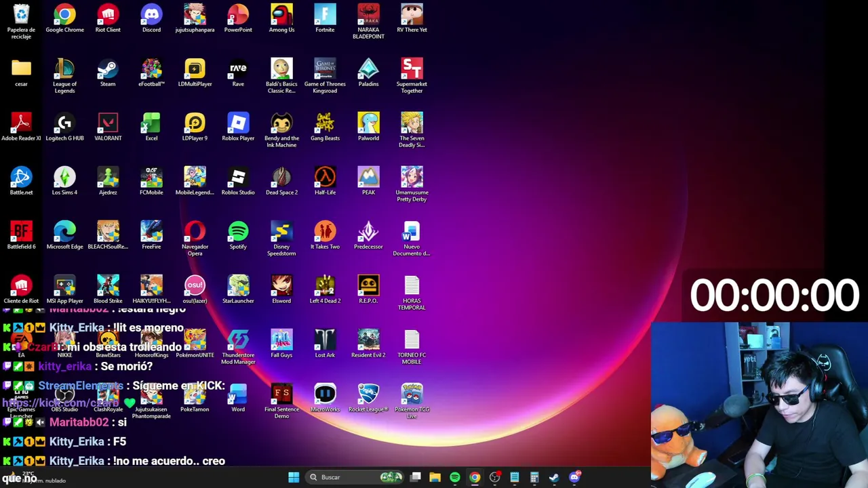Screen dimensions: 868x488
Task: Open PowerPoint desktop shortcut
Action: tap(238, 18)
